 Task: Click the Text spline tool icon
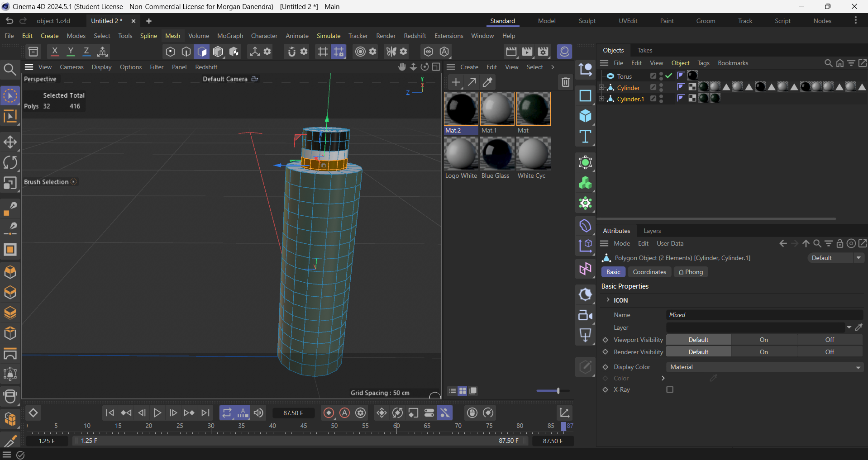(x=585, y=137)
